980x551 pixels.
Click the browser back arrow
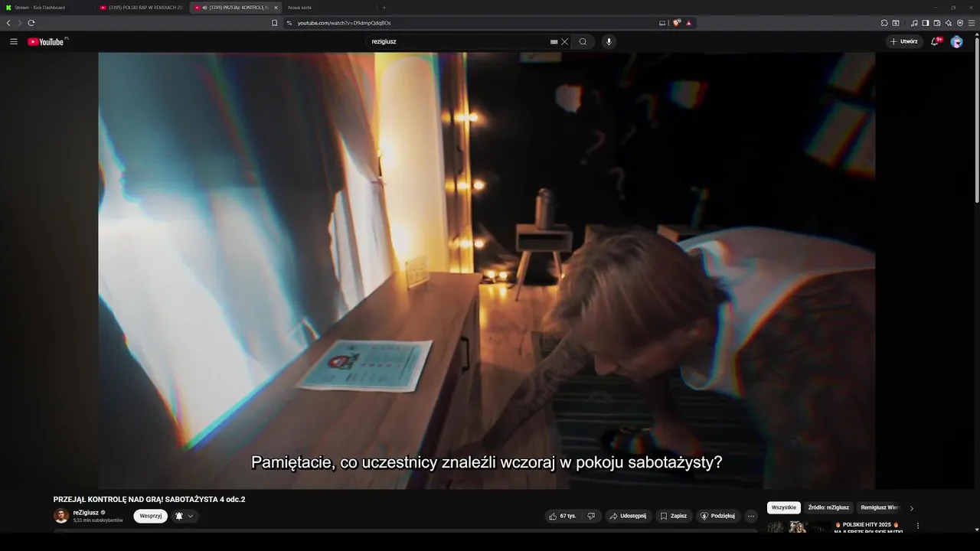pos(8,23)
